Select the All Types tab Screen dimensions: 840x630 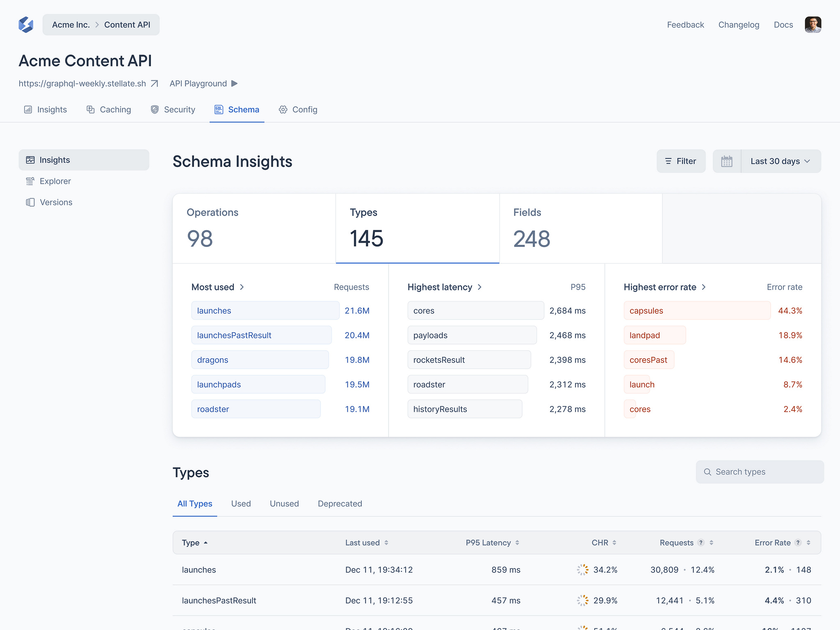[x=195, y=504]
